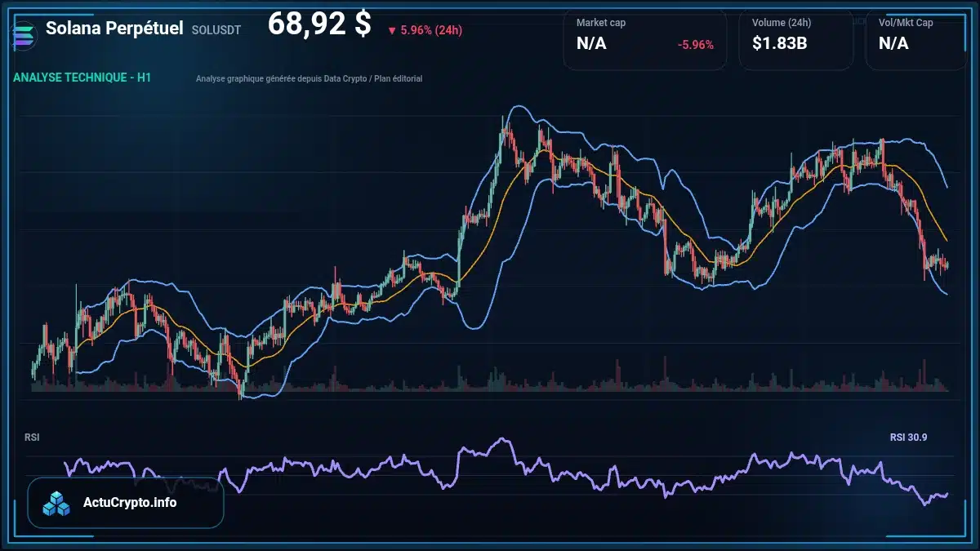Viewport: 980px width, 551px height.
Task: Click the red down-arrow change indicator
Action: [392, 31]
